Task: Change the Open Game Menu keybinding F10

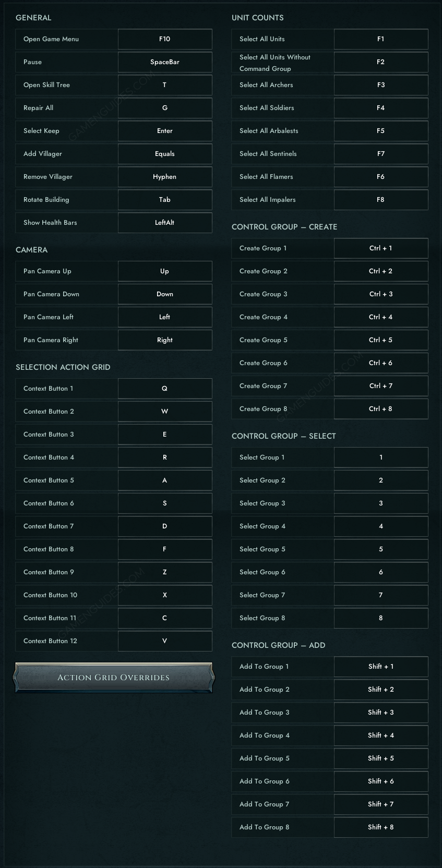Action: click(x=165, y=39)
